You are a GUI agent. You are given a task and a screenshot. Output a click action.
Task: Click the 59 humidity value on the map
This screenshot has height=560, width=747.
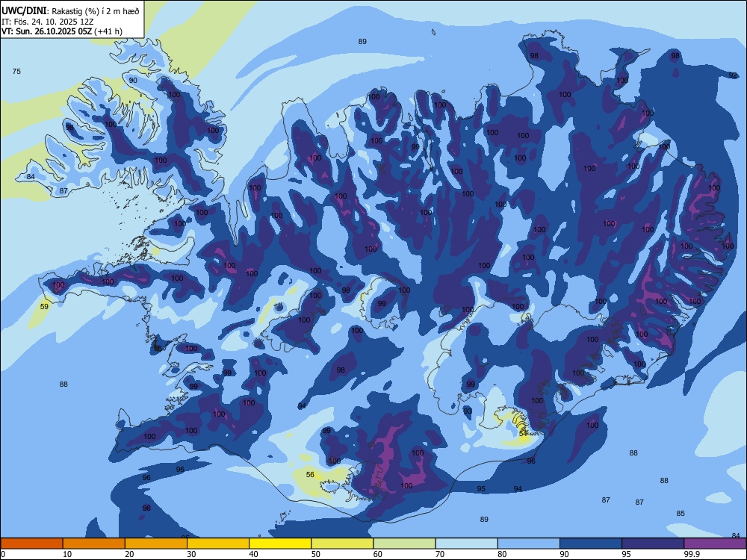[44, 307]
